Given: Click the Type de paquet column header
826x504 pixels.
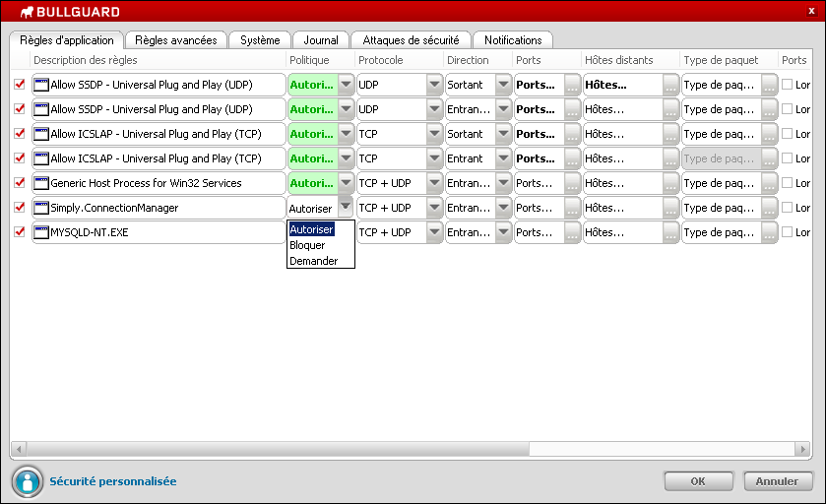Looking at the screenshot, I should coord(729,60).
